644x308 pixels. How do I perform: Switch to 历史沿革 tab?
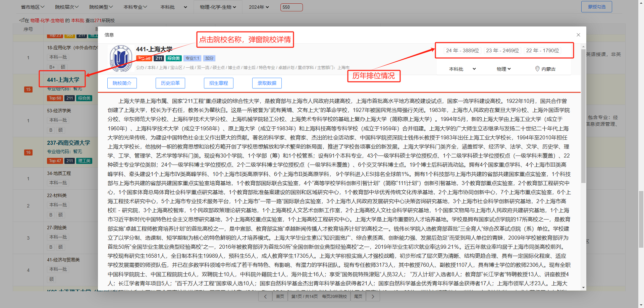pyautogui.click(x=170, y=83)
